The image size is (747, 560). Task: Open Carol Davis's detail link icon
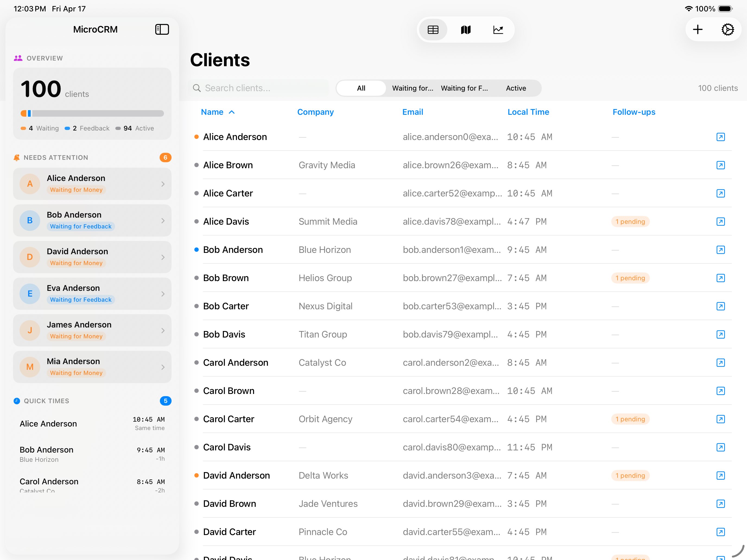click(x=720, y=447)
